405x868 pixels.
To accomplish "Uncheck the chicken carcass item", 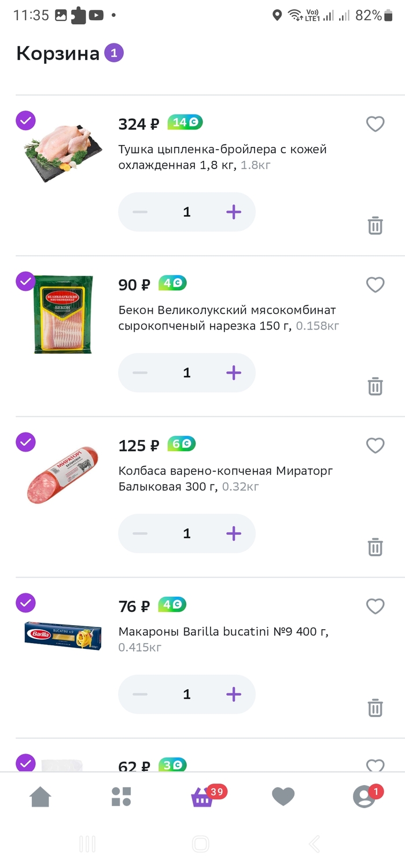I will [x=25, y=121].
